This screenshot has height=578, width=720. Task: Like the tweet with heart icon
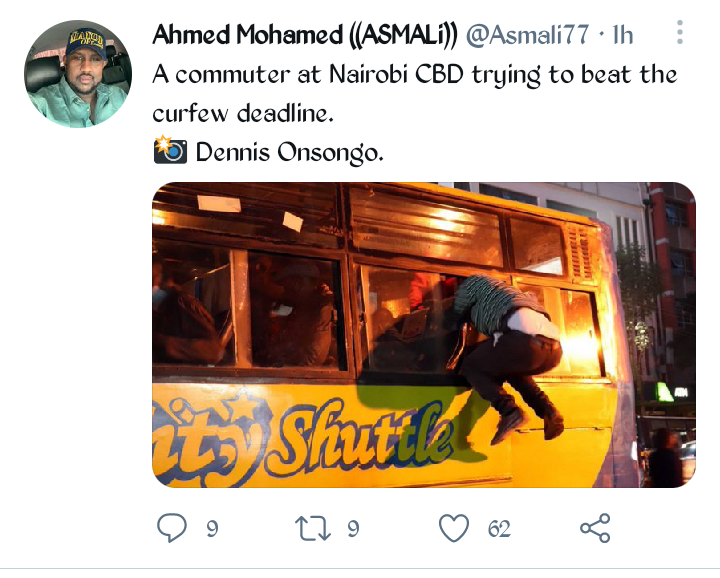point(454,528)
